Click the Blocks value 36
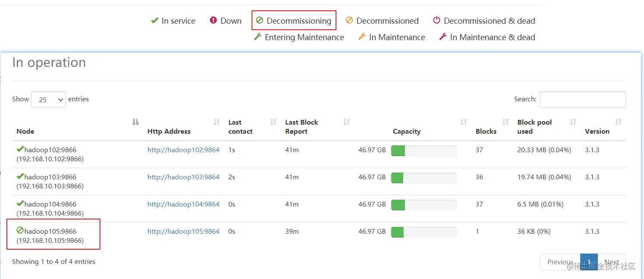 coord(479,177)
